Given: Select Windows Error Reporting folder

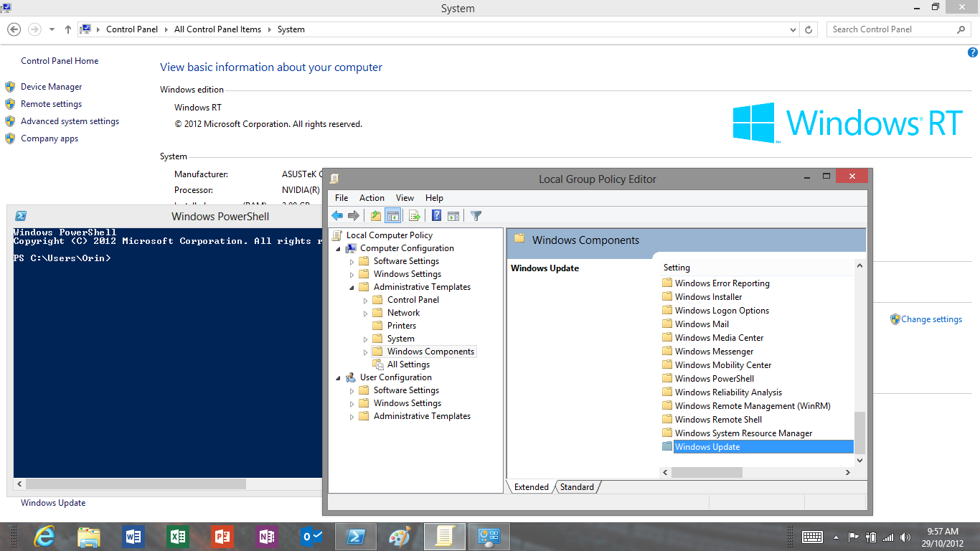Looking at the screenshot, I should (x=722, y=283).
